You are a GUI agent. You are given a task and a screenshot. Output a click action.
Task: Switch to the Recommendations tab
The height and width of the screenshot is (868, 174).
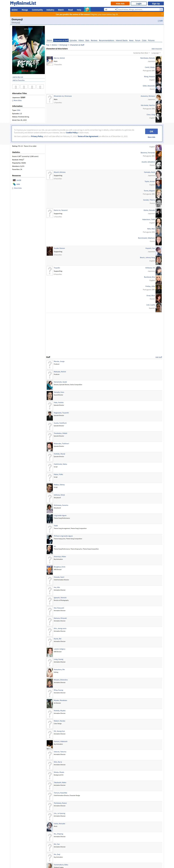pyautogui.click(x=106, y=41)
